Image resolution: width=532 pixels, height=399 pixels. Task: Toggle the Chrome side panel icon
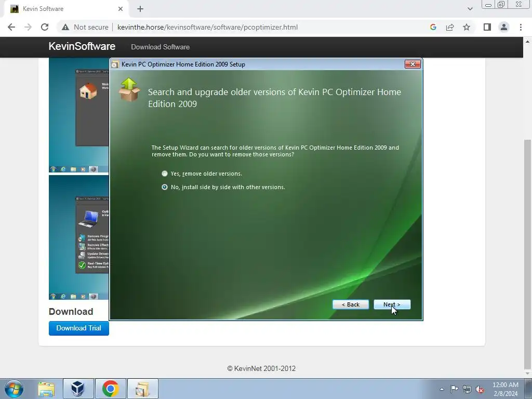(487, 27)
